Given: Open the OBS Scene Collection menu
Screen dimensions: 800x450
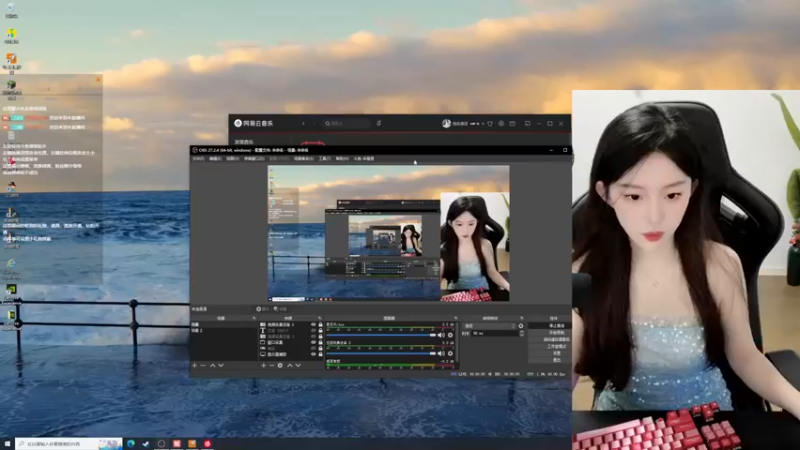Looking at the screenshot, I should pyautogui.click(x=304, y=159).
